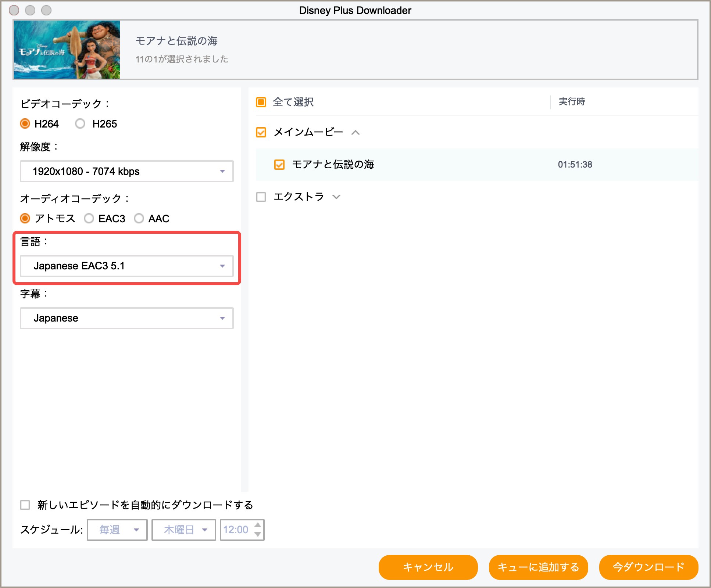Toggle the 全て選択 checkbox
The image size is (711, 588).
click(x=261, y=102)
